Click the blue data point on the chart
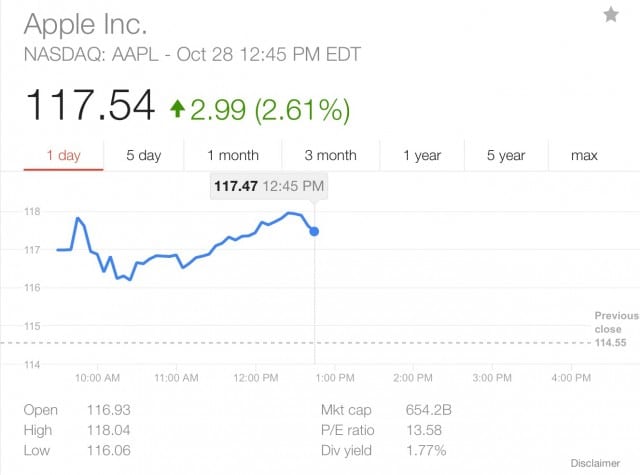This screenshot has width=640, height=475. pyautogui.click(x=315, y=231)
